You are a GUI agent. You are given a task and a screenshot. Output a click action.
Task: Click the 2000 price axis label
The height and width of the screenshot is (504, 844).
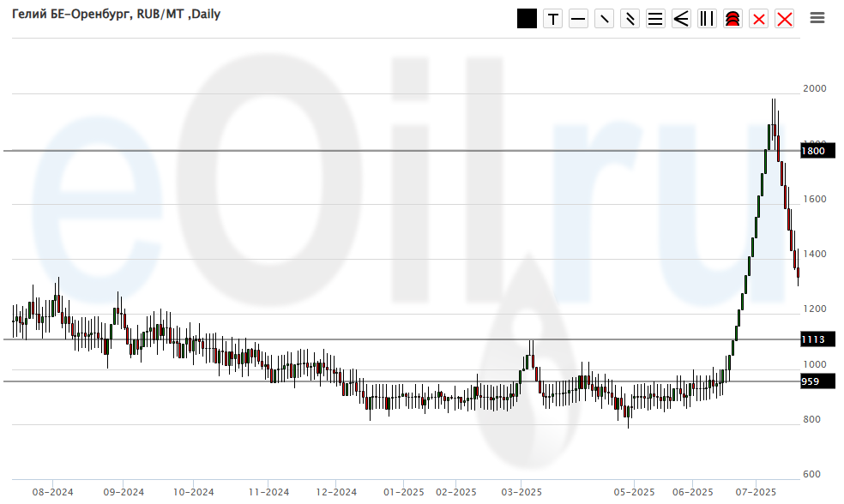[814, 88]
